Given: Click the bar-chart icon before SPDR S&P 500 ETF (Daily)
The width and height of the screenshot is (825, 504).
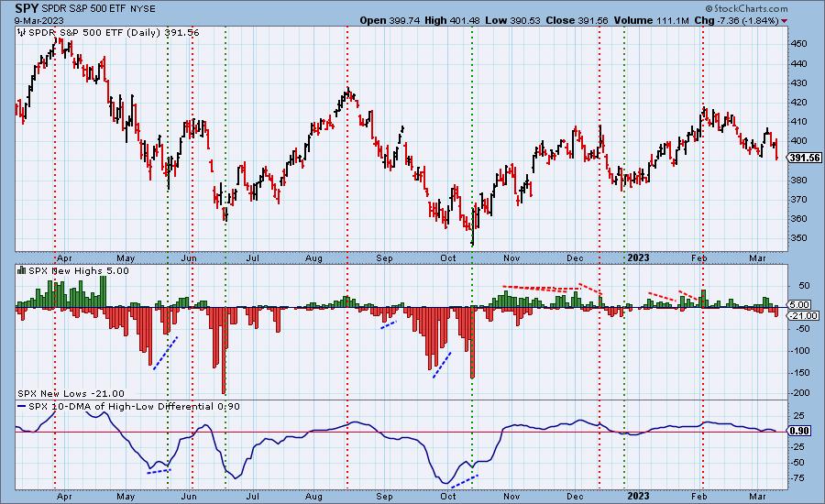Looking at the screenshot, I should pos(22,33).
